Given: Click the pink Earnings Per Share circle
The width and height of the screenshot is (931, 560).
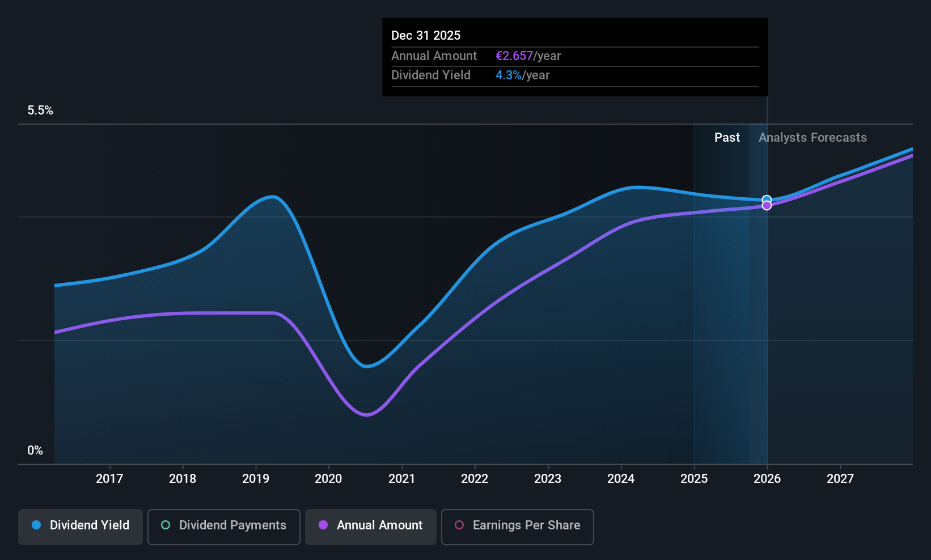Looking at the screenshot, I should point(459,525).
